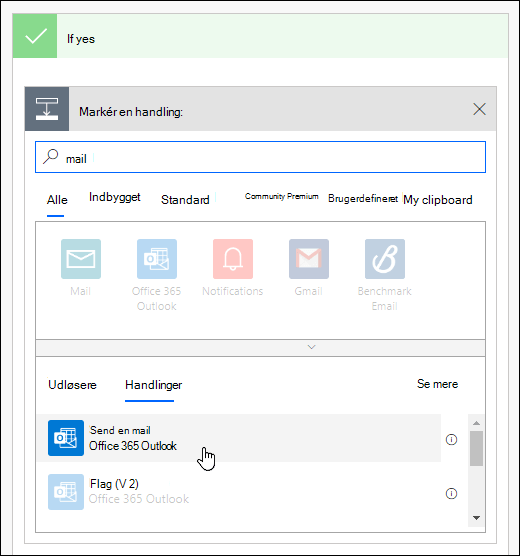The image size is (520, 556).
Task: Switch to Community Premium tab
Action: pos(282,196)
